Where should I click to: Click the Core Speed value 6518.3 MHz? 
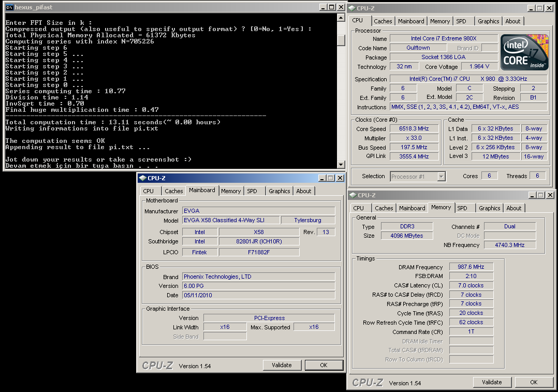pyautogui.click(x=414, y=128)
